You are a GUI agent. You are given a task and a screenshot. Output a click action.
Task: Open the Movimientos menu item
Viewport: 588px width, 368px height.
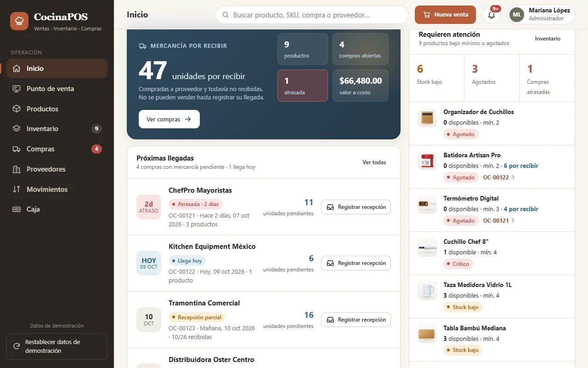(x=57, y=189)
